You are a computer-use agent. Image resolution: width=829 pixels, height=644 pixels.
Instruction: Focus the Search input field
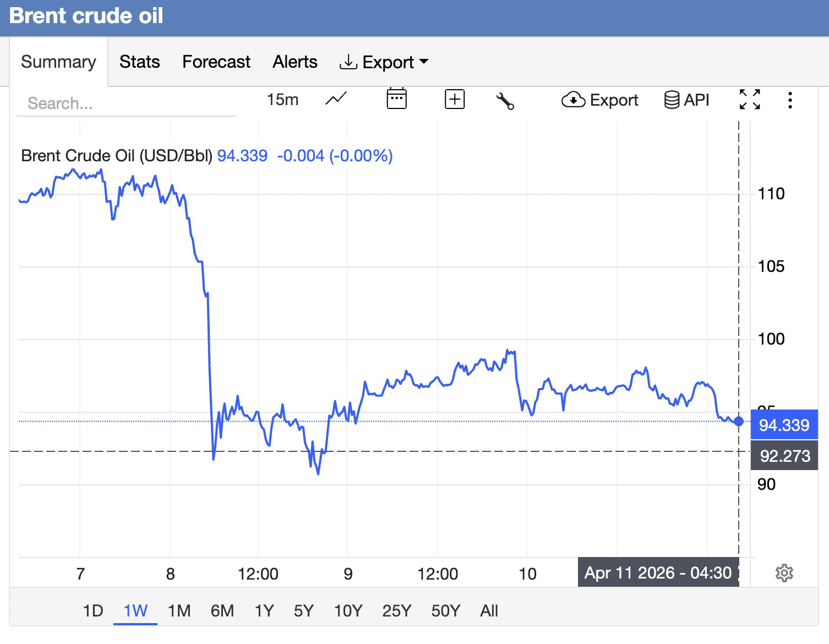127,103
